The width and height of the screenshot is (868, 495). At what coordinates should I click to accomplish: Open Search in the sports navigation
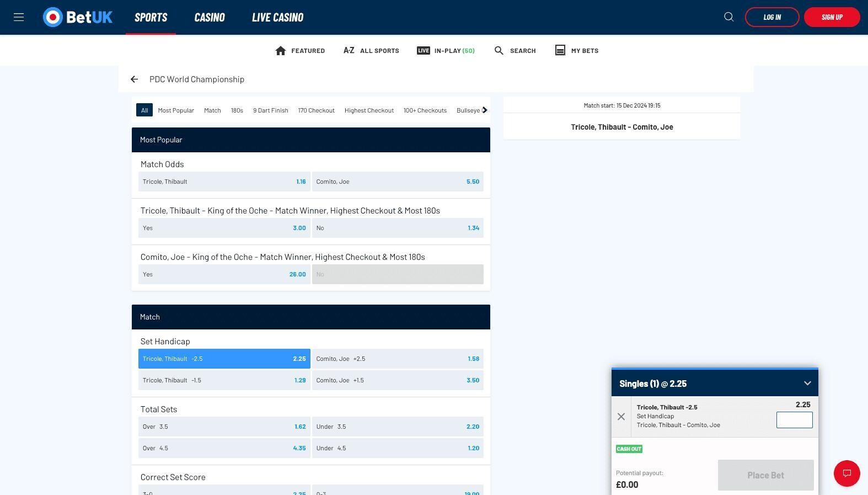[515, 51]
